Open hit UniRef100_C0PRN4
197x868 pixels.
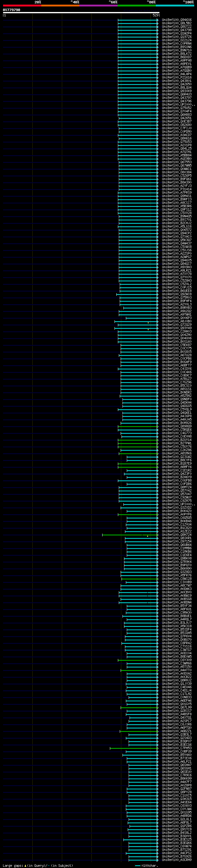point(177,43)
